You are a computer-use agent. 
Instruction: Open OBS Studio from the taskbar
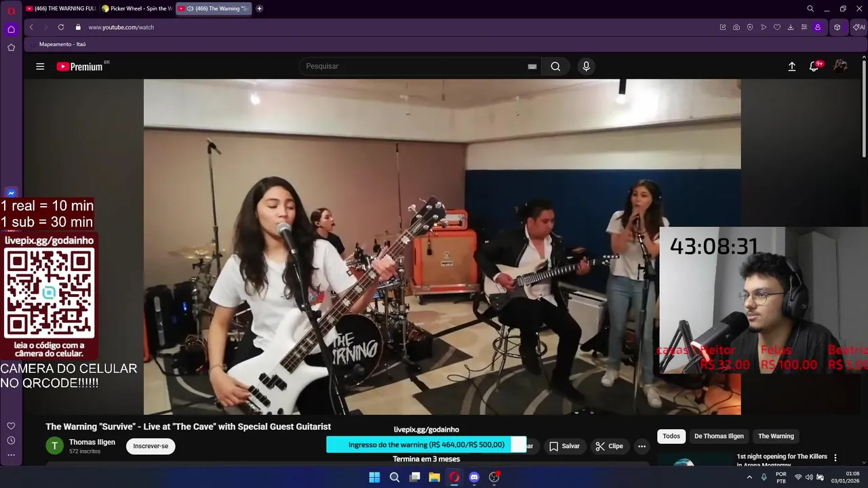pos(494,477)
